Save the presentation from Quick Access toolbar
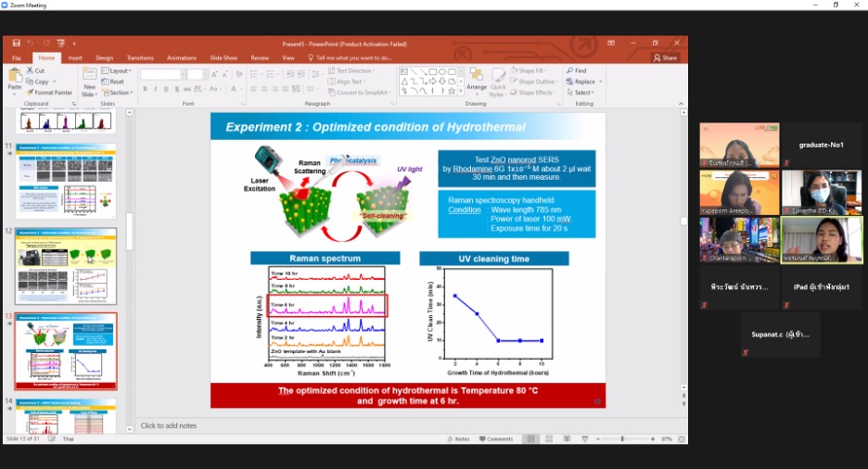 click(16, 44)
